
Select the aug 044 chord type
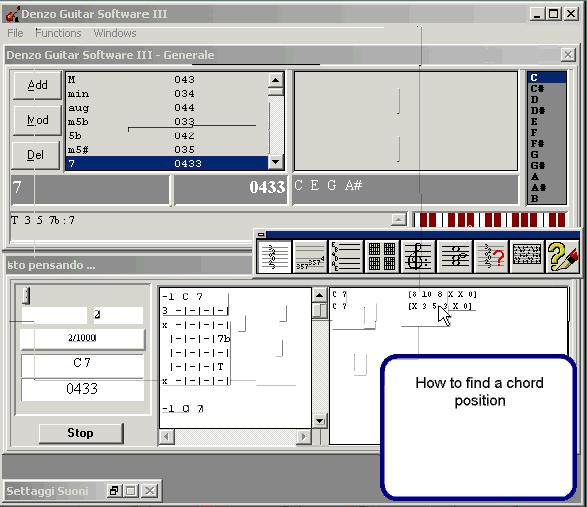pos(167,108)
